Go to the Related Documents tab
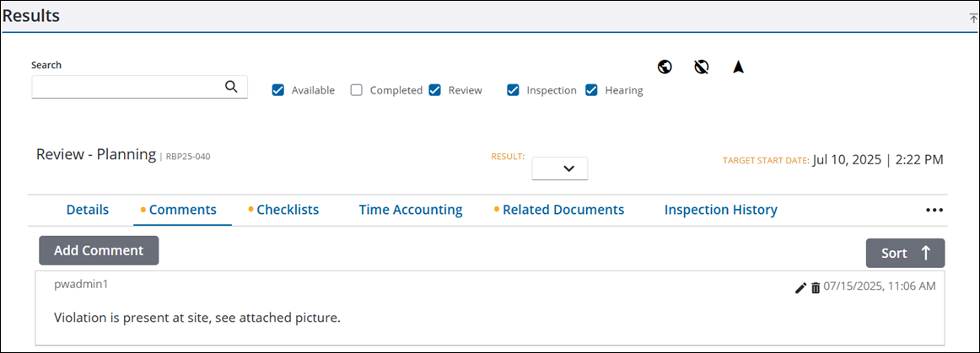The height and width of the screenshot is (353, 980). pos(563,210)
